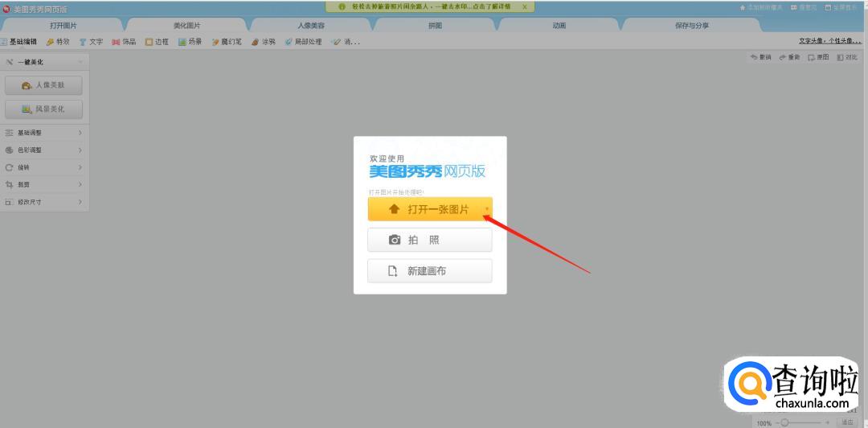Show the 原图 original image
Screen dimensions: 868x428
tap(818, 57)
